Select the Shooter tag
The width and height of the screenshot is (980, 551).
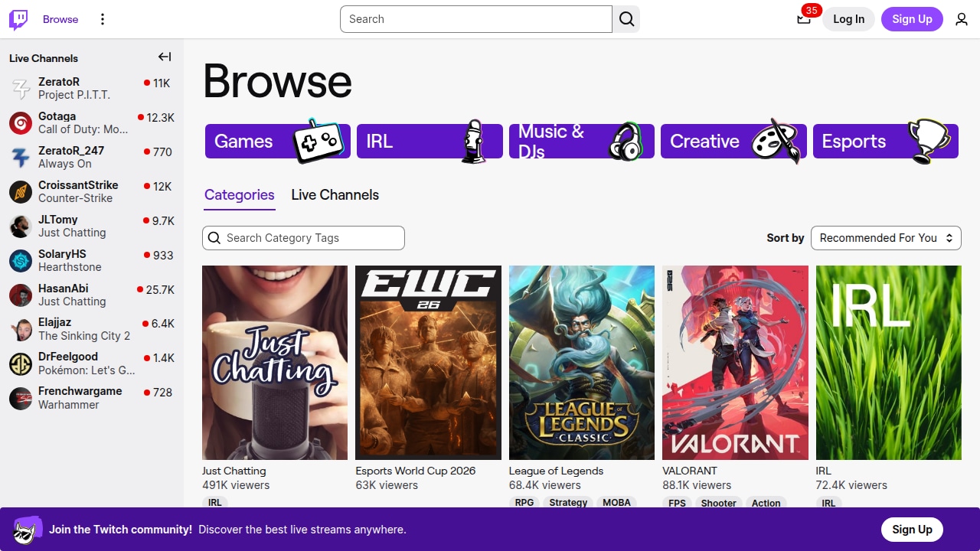click(x=719, y=503)
